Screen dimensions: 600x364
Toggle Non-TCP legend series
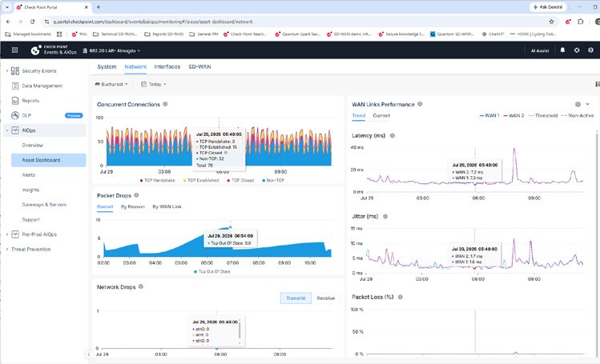(273, 180)
